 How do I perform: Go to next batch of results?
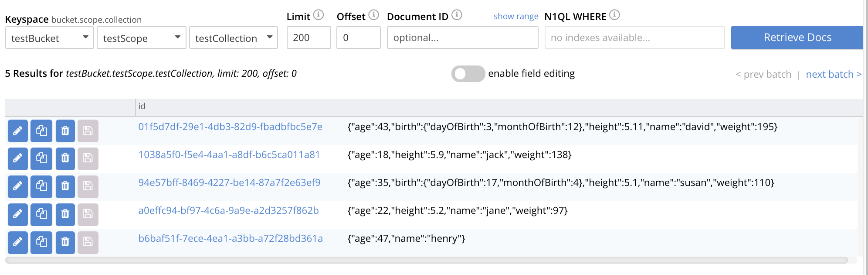click(833, 75)
